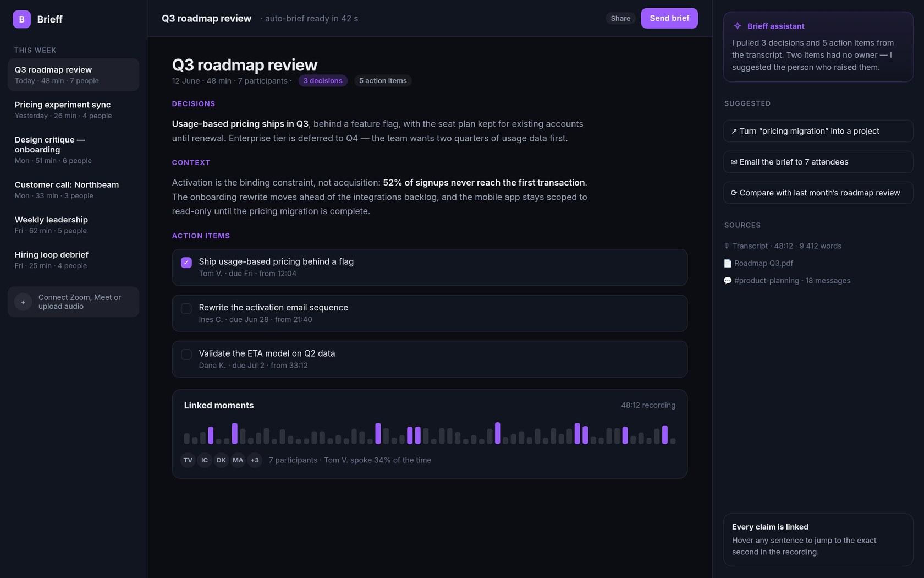Open the Roadmap Q3.pdf source
The height and width of the screenshot is (578, 924).
[758, 264]
